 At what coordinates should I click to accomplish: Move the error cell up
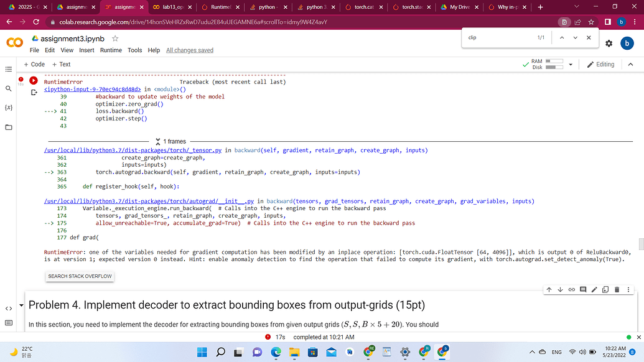pos(549,289)
